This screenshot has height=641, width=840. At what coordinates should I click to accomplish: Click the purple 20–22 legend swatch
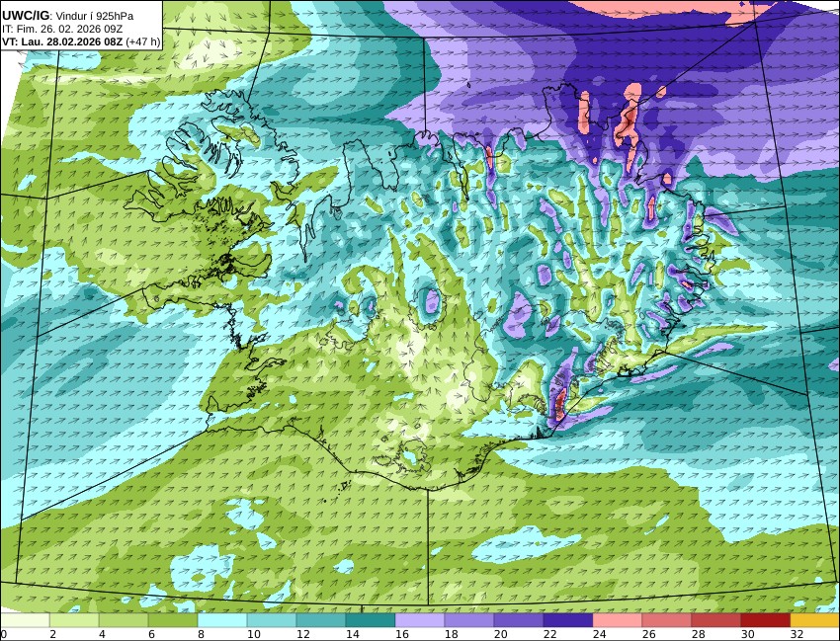[519, 620]
